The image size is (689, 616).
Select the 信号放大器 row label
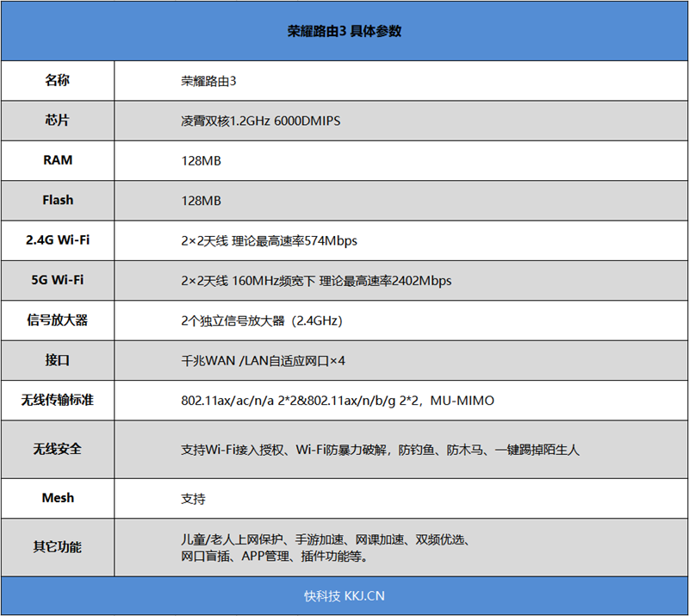pyautogui.click(x=57, y=320)
